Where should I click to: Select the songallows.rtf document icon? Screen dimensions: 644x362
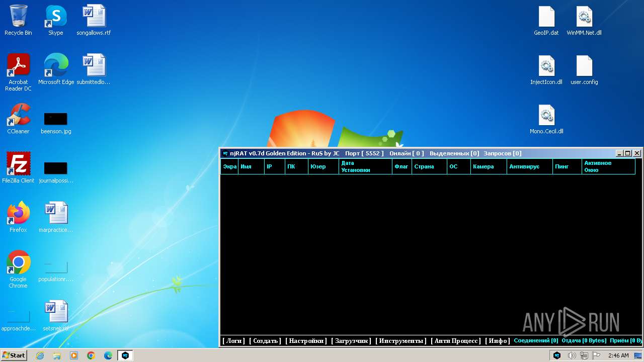[x=94, y=20]
